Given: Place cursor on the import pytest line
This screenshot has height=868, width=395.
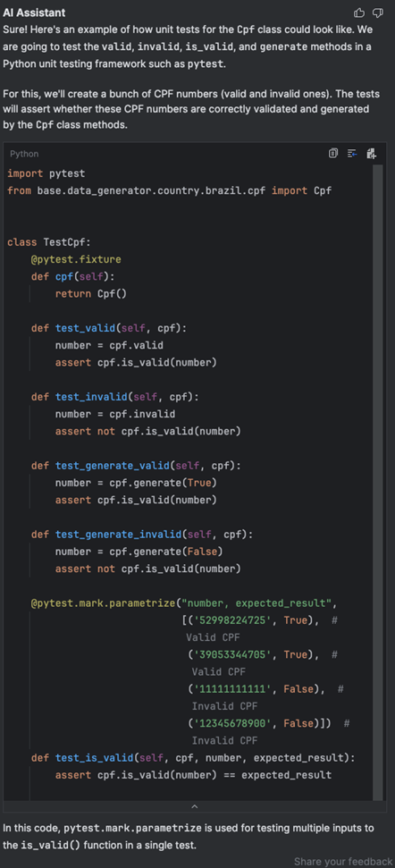Looking at the screenshot, I should coord(46,173).
